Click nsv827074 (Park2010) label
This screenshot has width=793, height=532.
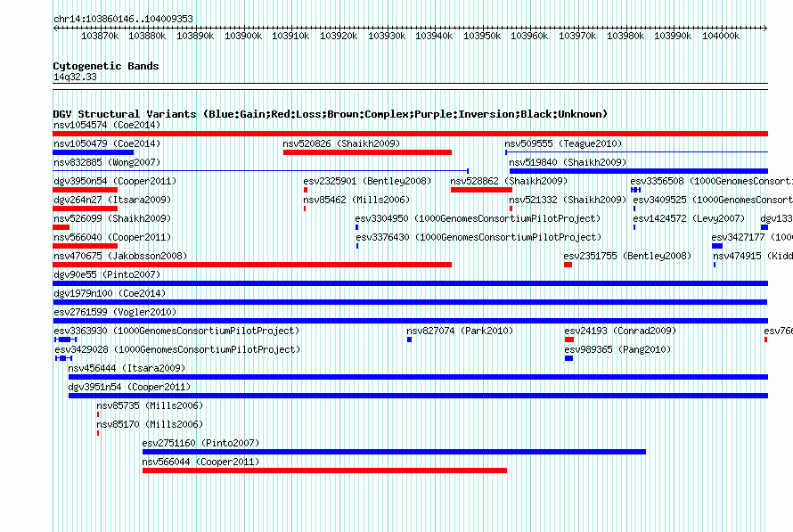[460, 331]
